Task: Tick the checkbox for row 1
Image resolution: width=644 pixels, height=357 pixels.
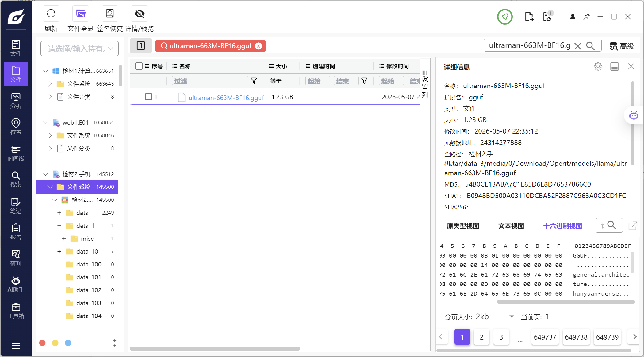Action: pos(148,97)
